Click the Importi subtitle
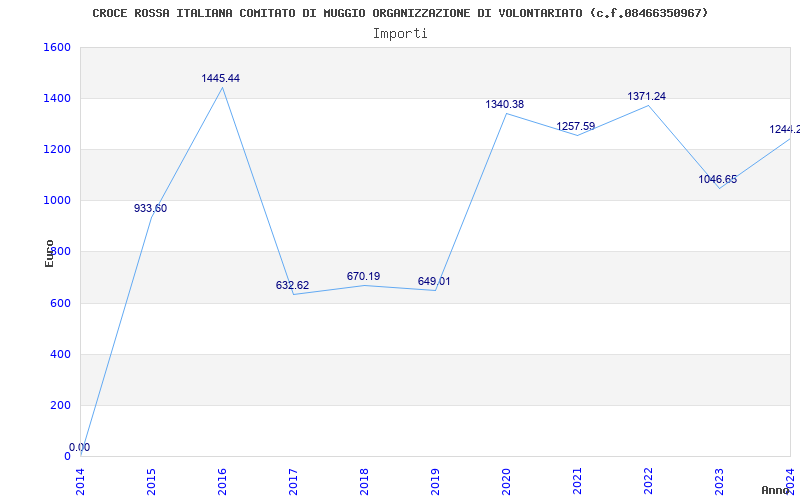This screenshot has height=500, width=800. click(x=400, y=34)
